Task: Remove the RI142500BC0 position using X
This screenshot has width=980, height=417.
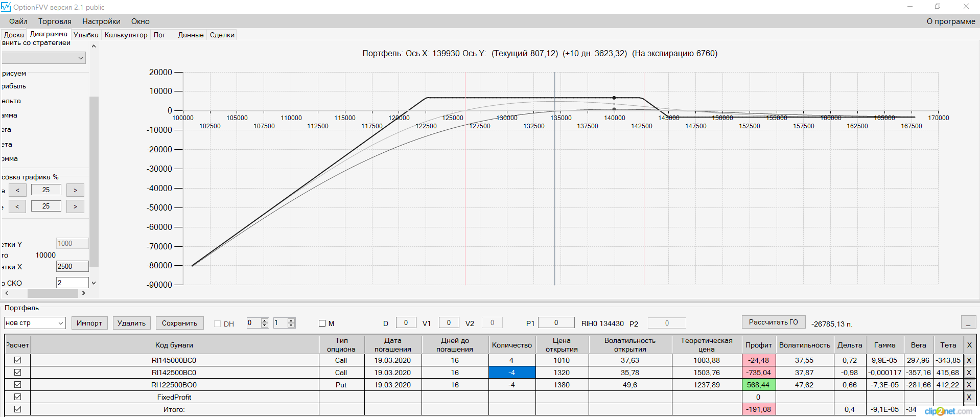Action: pyautogui.click(x=969, y=373)
